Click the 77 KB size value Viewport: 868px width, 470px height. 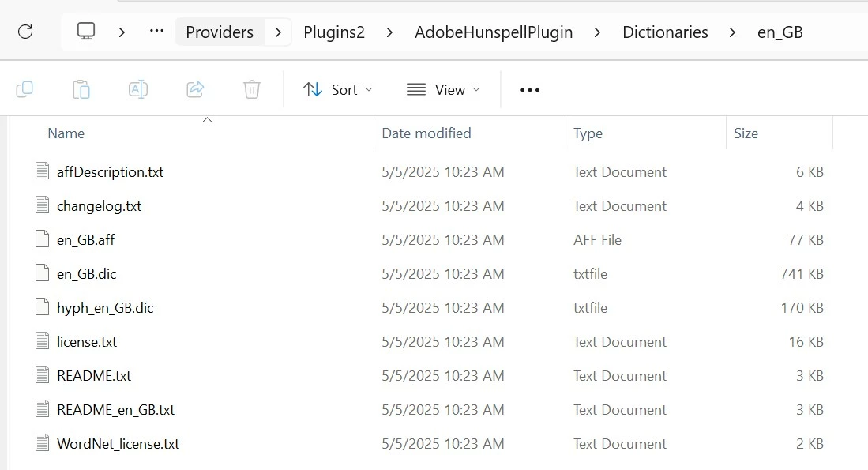[806, 239]
